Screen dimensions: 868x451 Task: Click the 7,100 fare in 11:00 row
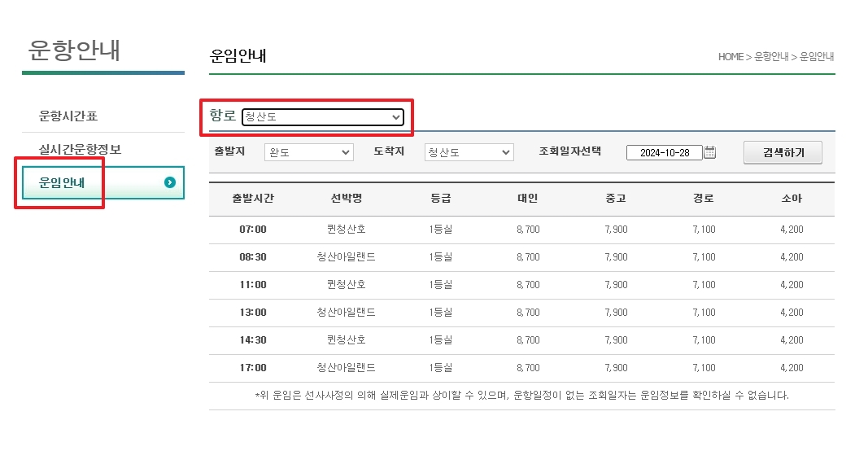[x=704, y=285]
